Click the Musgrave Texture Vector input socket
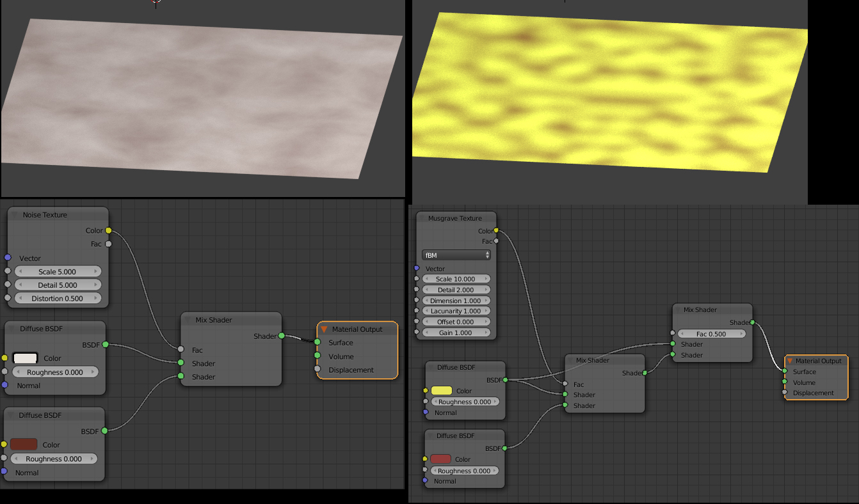The image size is (859, 504). (x=417, y=269)
